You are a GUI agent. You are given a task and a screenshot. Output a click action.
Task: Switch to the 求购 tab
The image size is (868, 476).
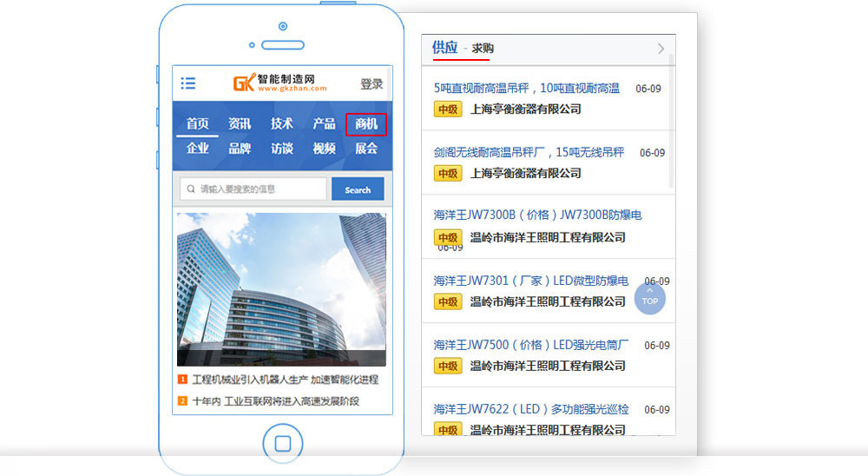[x=483, y=49]
